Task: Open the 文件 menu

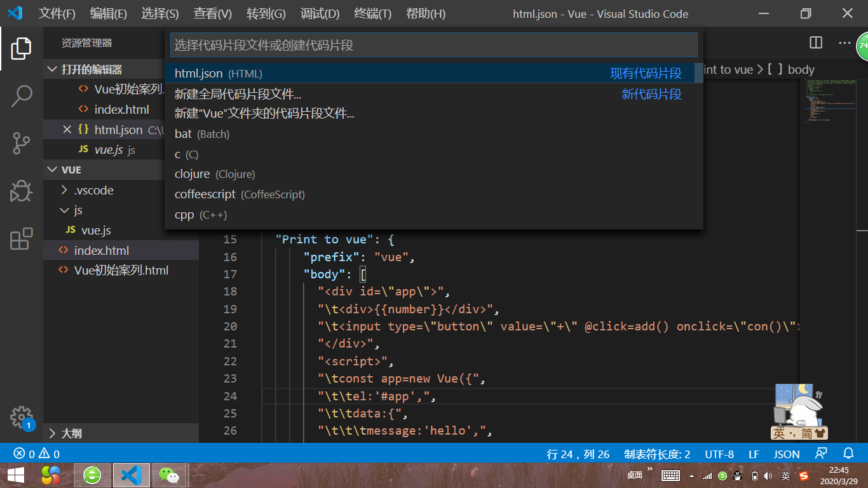Action: pyautogui.click(x=57, y=13)
